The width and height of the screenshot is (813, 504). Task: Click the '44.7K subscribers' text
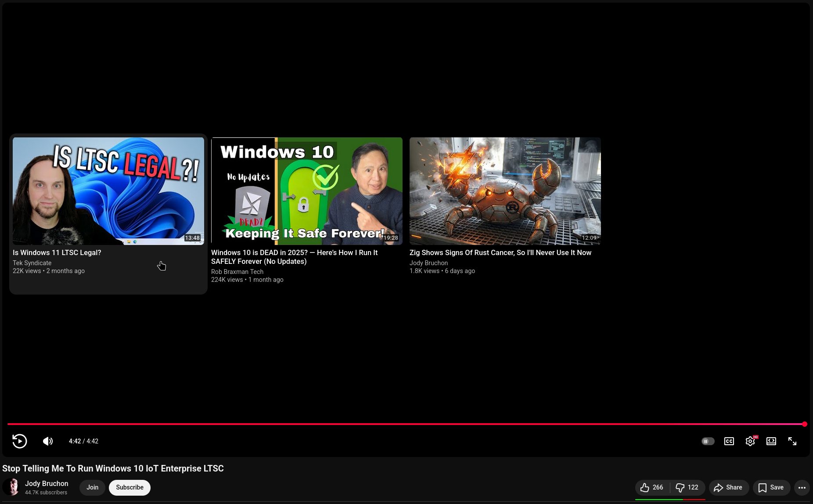(x=46, y=493)
